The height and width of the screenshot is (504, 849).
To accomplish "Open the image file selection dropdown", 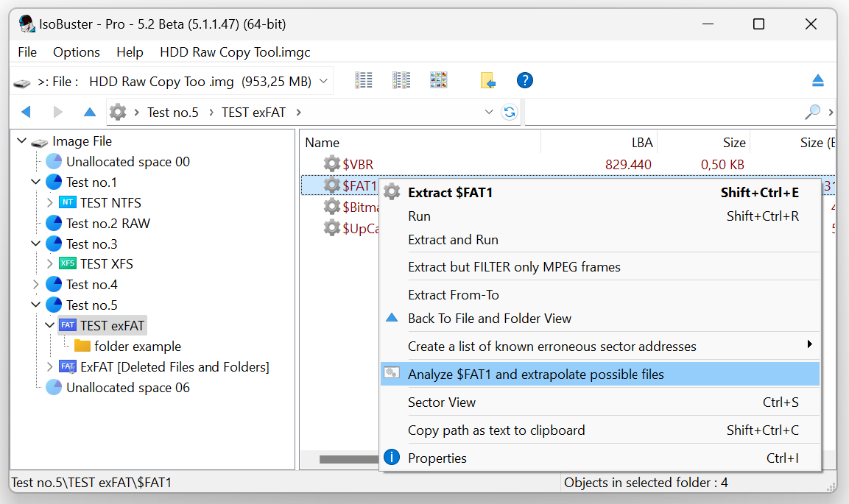I will point(324,82).
